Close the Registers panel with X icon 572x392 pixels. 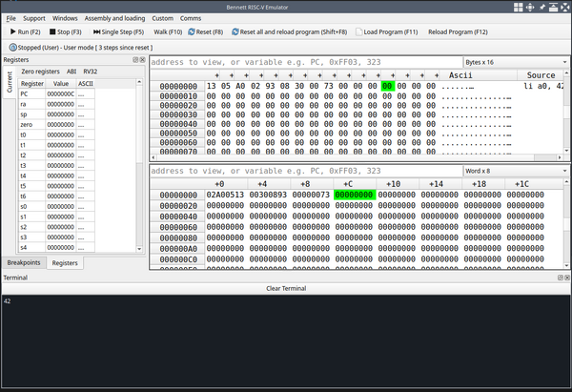tap(143, 60)
